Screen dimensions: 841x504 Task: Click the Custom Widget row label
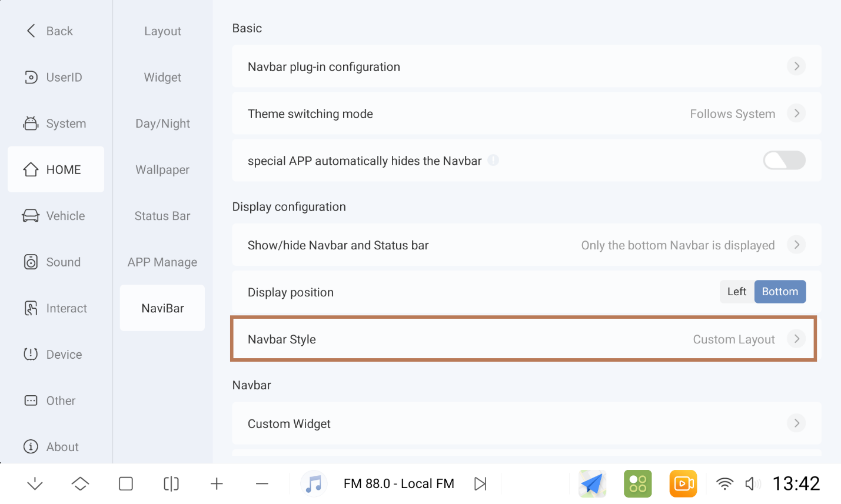click(289, 424)
